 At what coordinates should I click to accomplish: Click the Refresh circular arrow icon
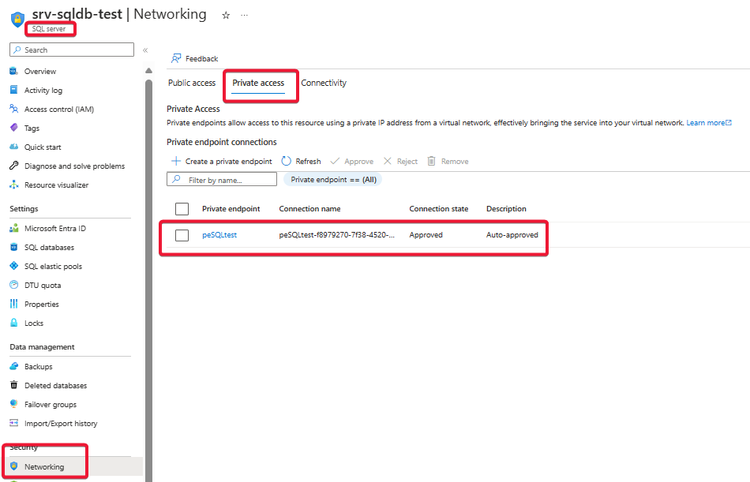pos(286,161)
